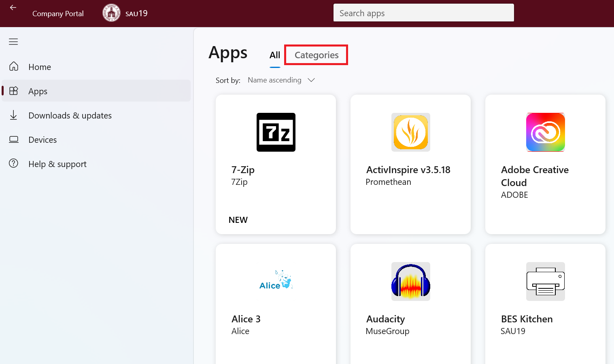Open Help & support page

[96, 164]
